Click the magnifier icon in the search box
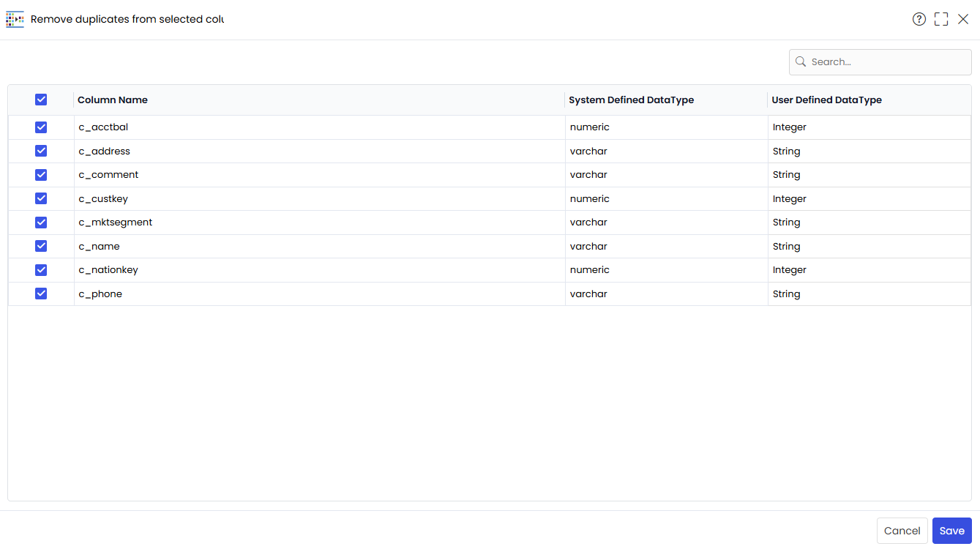Screen dimensions: 980x549 point(801,62)
